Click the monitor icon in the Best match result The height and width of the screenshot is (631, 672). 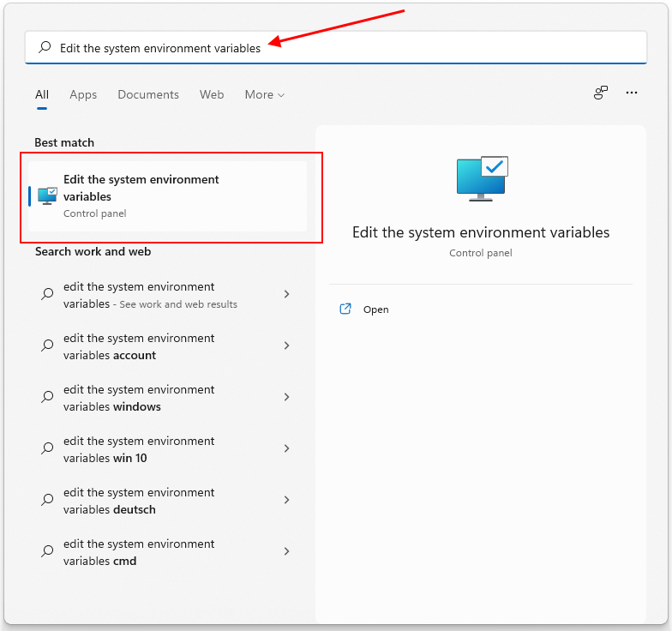tap(48, 195)
